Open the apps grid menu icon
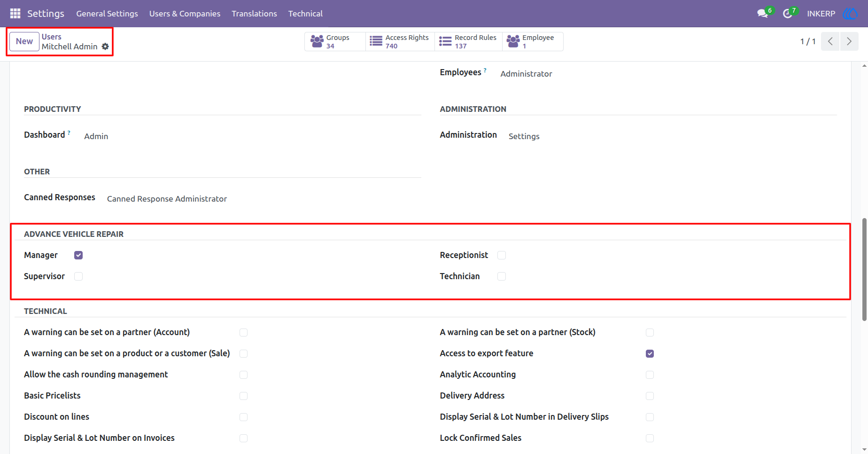This screenshot has width=868, height=454. pyautogui.click(x=15, y=14)
